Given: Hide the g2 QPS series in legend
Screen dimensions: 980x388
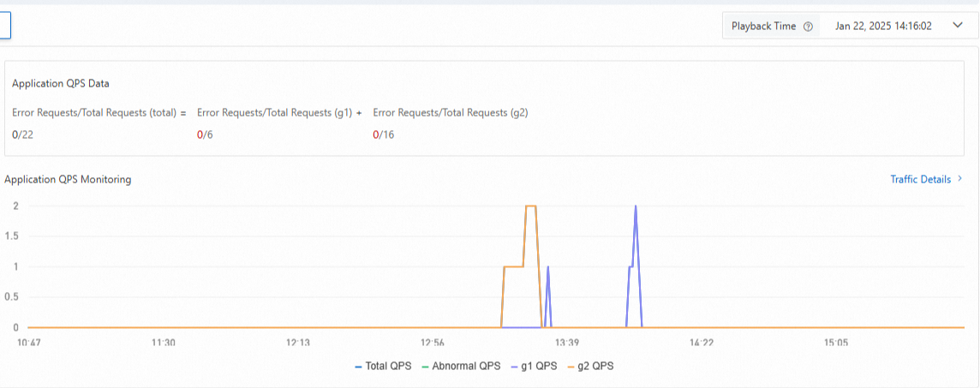Looking at the screenshot, I should (590, 366).
